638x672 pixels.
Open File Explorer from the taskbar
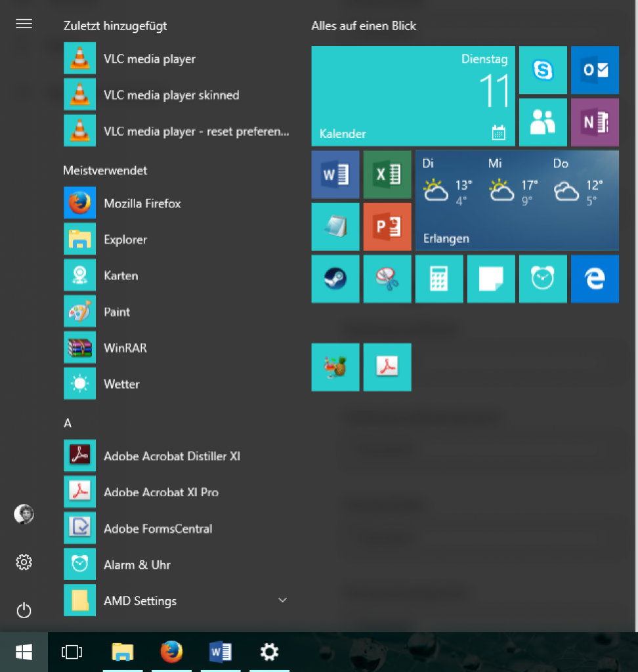[x=123, y=652]
